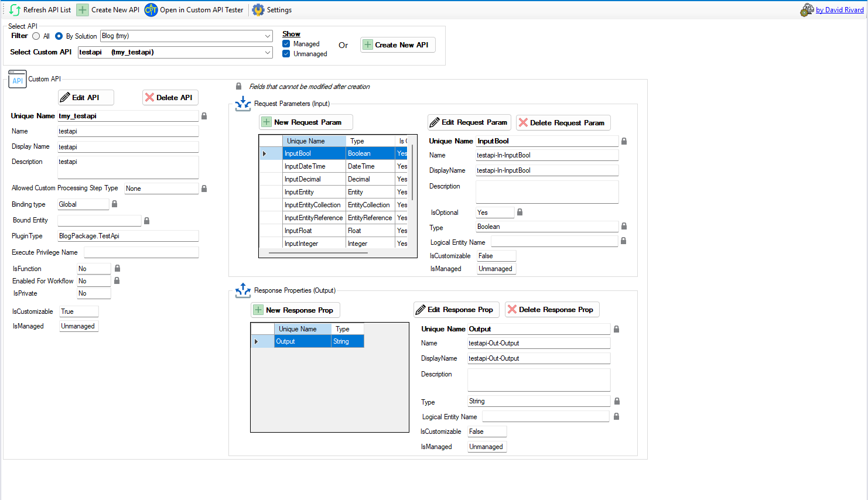Click the lock icon beside response Unique Name Output

click(616, 329)
